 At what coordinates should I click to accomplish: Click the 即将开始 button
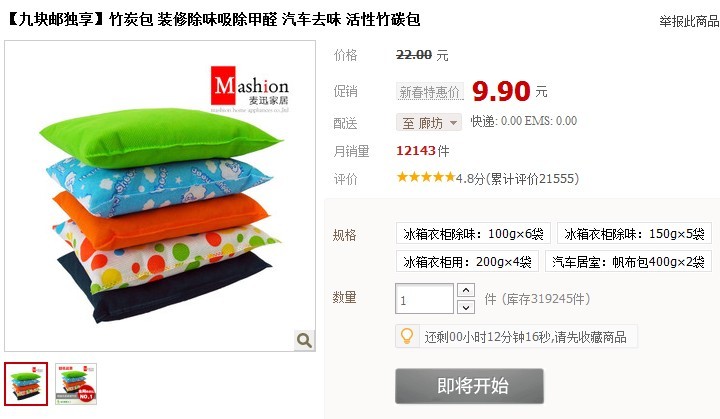pos(469,386)
